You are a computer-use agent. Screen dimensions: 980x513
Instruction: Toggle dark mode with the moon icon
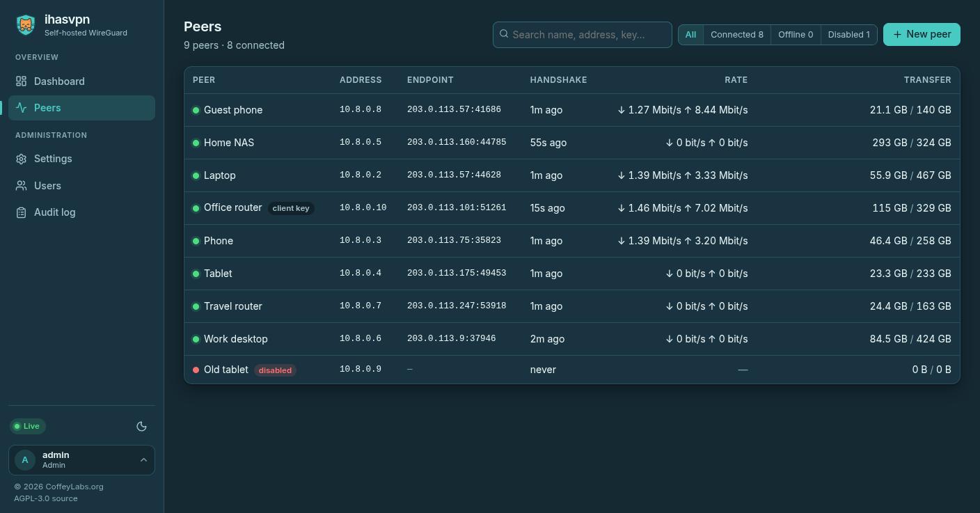pyautogui.click(x=141, y=426)
